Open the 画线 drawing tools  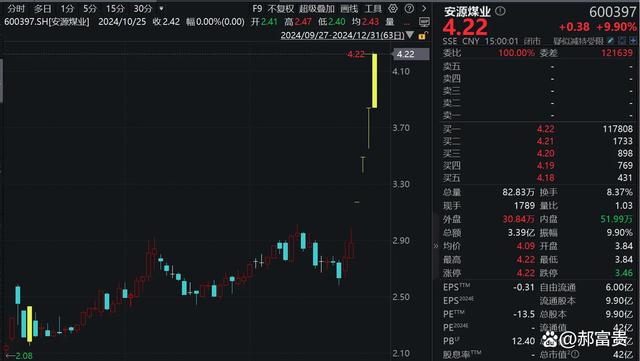coord(349,9)
